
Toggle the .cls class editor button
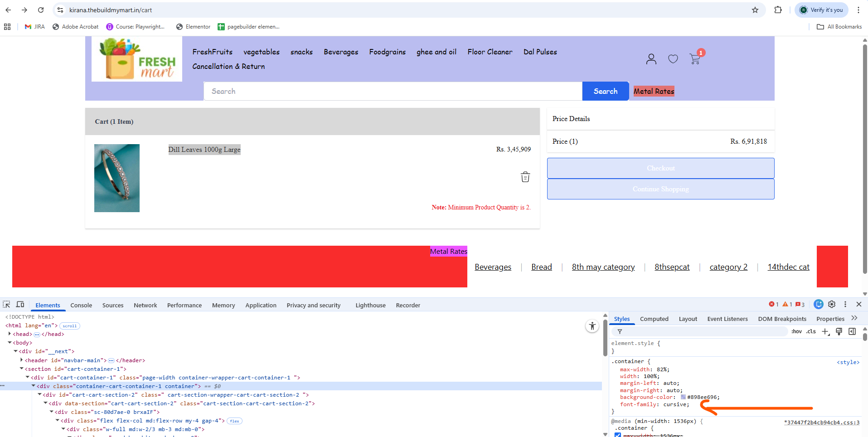click(x=811, y=331)
